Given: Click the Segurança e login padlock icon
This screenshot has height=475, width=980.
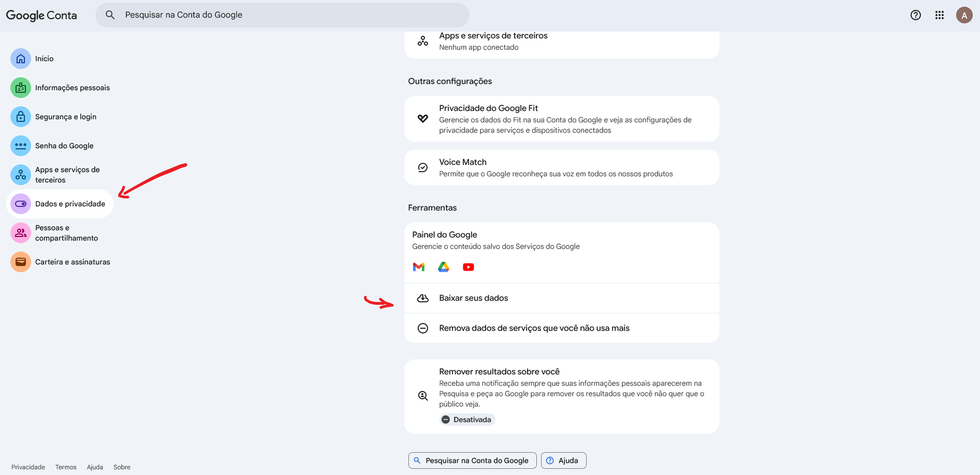Looking at the screenshot, I should [x=21, y=117].
